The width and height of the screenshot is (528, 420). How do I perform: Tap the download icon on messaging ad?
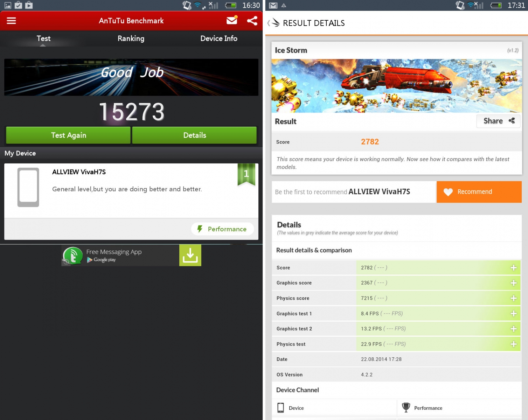point(190,255)
